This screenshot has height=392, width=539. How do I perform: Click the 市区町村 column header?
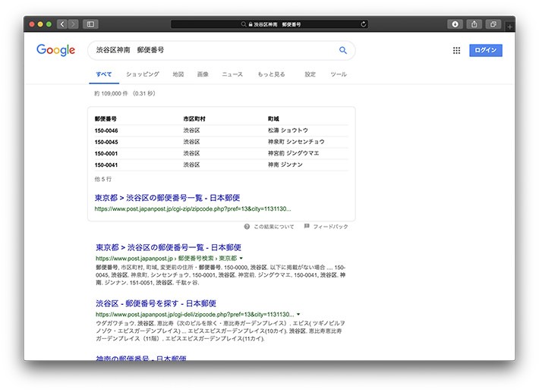194,119
